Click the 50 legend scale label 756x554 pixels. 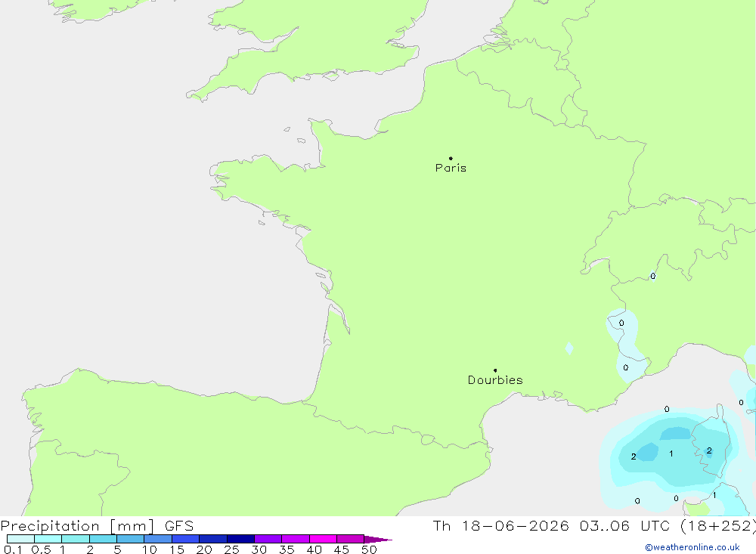[369, 549]
